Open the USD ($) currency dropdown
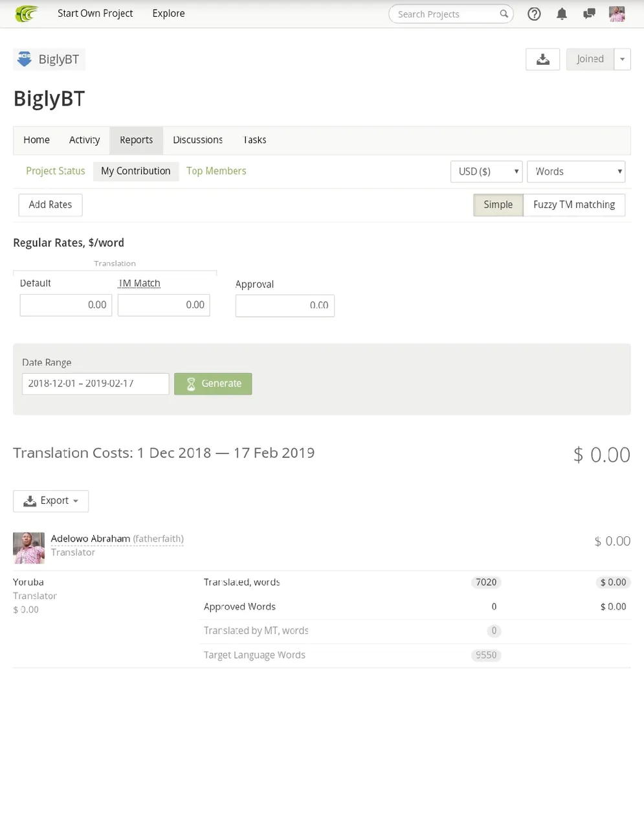 click(x=487, y=172)
